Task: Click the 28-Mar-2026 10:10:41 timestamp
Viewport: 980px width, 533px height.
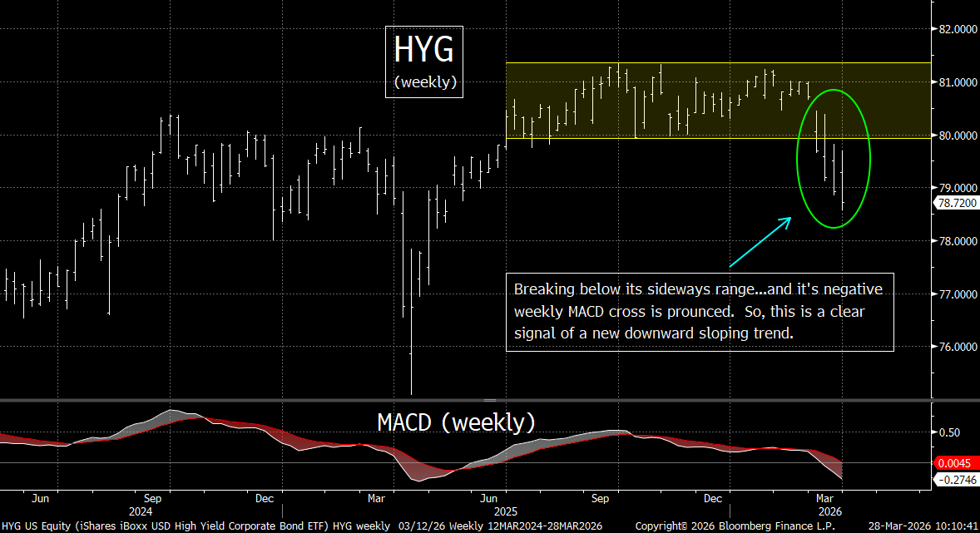Action: [923, 526]
